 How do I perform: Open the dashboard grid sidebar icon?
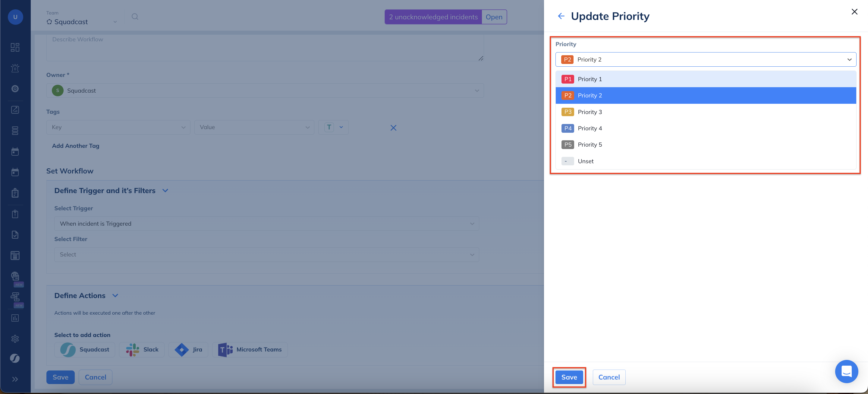tap(15, 47)
